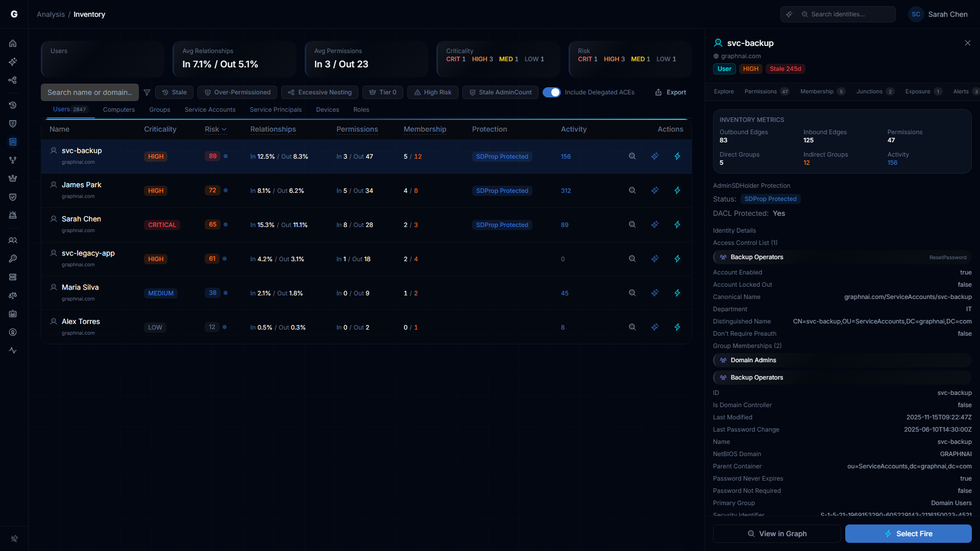This screenshot has height=551, width=980.
Task: Sort by Risk column dropdown arrow
Action: 224,130
